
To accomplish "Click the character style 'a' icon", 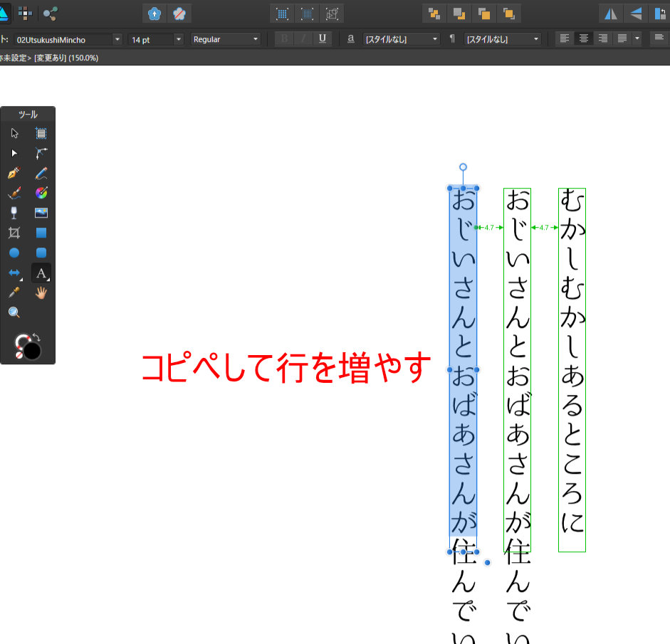I will pyautogui.click(x=351, y=39).
